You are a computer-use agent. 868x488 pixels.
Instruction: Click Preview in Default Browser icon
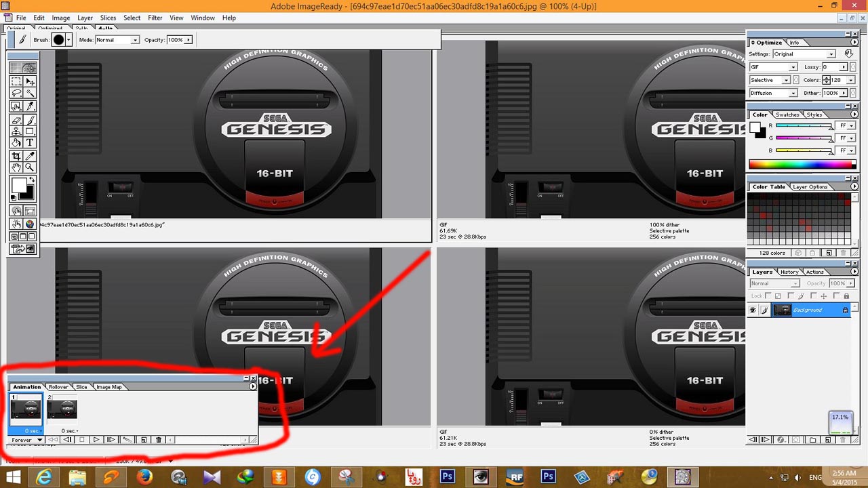[x=29, y=224]
